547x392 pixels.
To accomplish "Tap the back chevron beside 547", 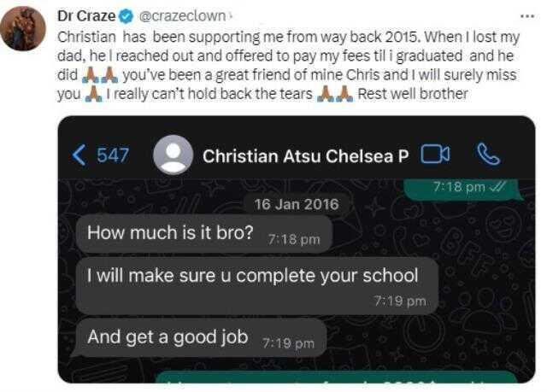I will coord(79,155).
